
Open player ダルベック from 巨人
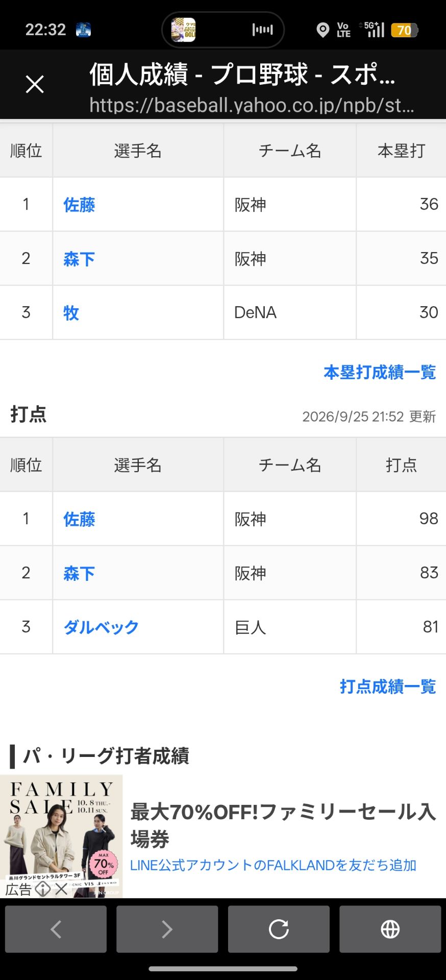(101, 627)
